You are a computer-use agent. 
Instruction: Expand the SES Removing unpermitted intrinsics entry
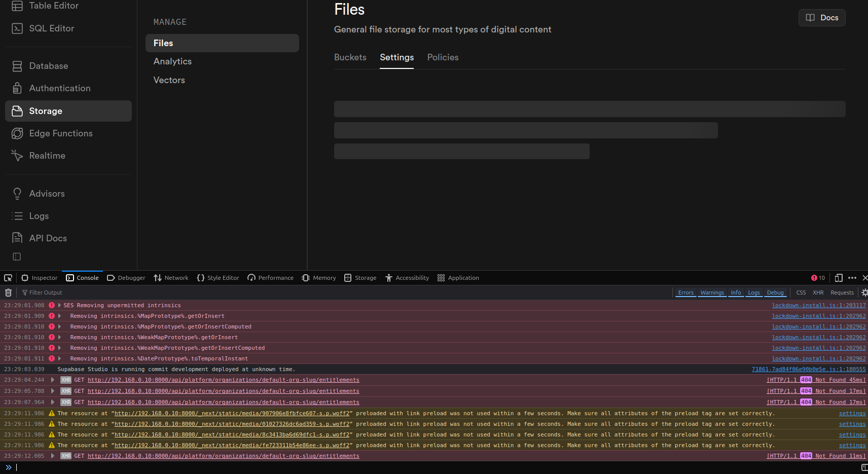point(59,305)
